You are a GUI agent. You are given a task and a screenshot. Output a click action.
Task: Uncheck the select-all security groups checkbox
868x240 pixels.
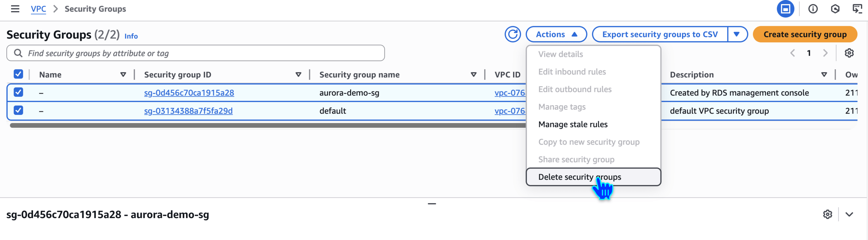pyautogui.click(x=18, y=74)
